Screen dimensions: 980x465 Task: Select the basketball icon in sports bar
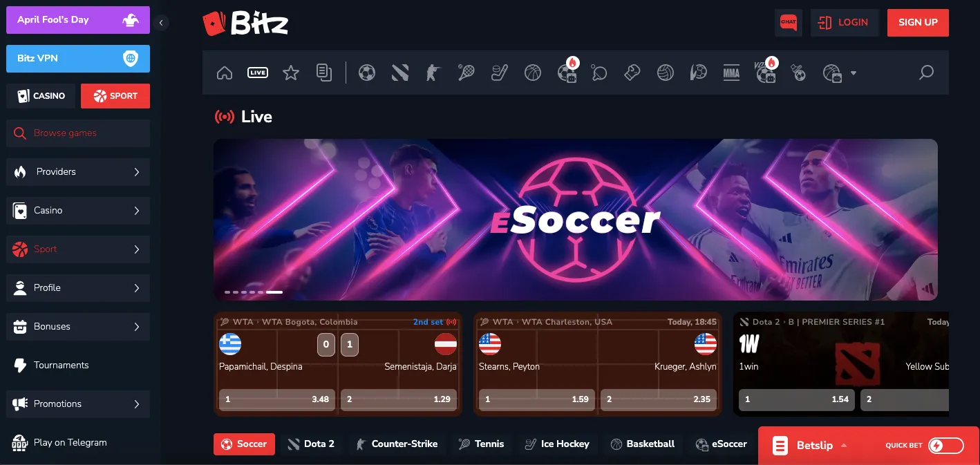533,73
